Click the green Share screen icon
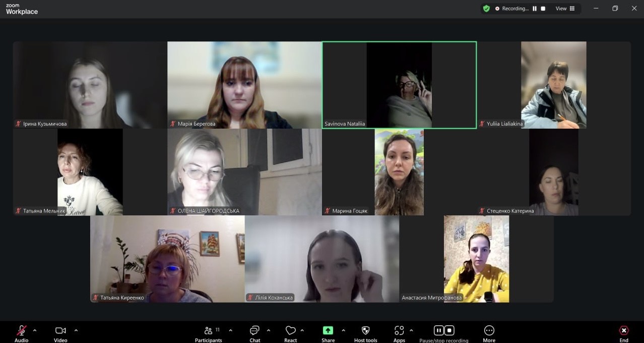This screenshot has width=644, height=343. click(328, 330)
